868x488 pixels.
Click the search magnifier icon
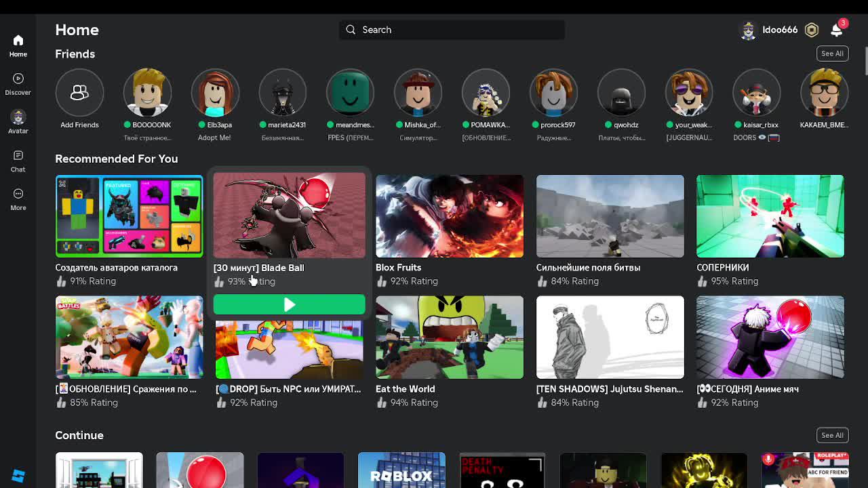[x=351, y=30]
